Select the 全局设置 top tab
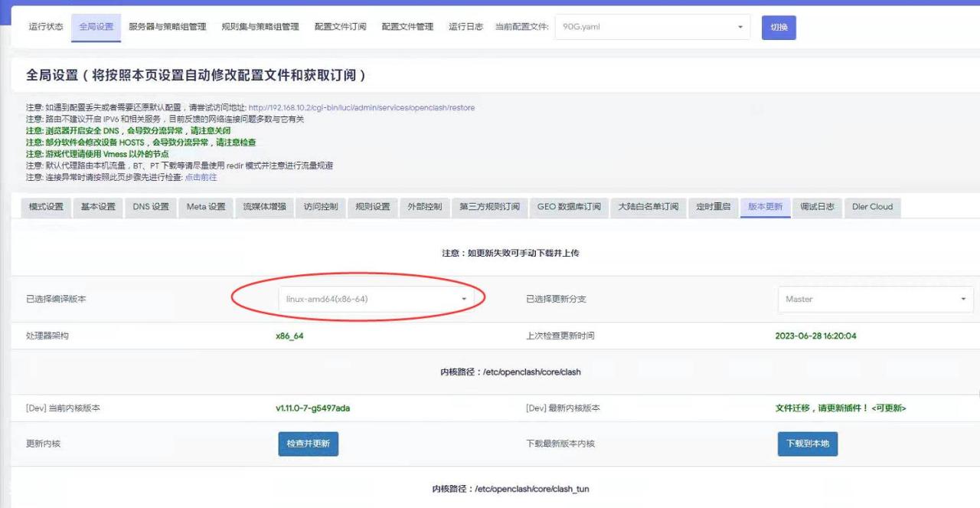980x508 pixels. click(96, 27)
